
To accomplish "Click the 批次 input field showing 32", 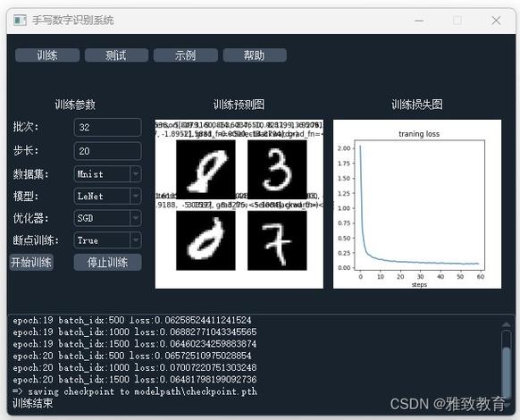I will click(108, 127).
